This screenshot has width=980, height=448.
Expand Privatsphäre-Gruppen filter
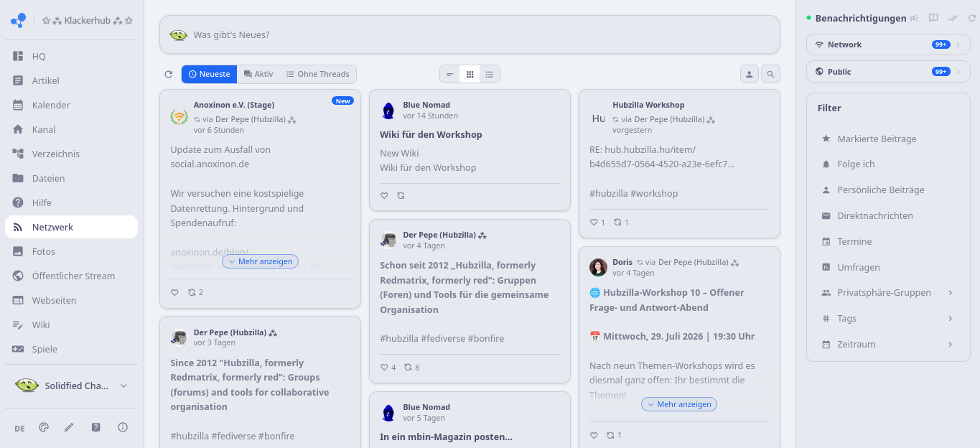(x=888, y=292)
